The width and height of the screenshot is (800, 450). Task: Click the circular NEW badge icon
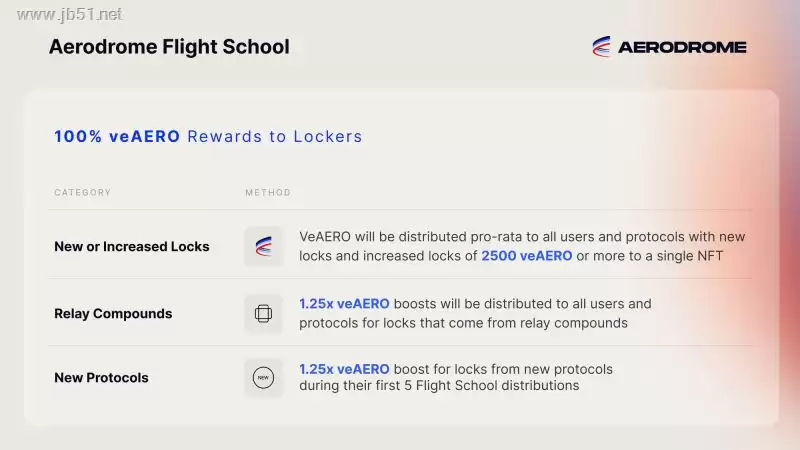pyautogui.click(x=264, y=378)
